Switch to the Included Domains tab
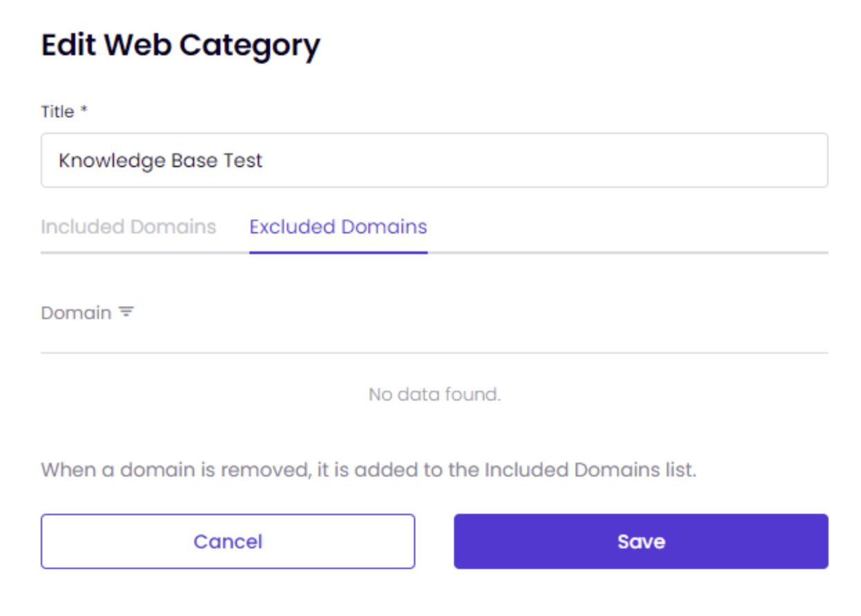This screenshot has width=861, height=616. 129,227
